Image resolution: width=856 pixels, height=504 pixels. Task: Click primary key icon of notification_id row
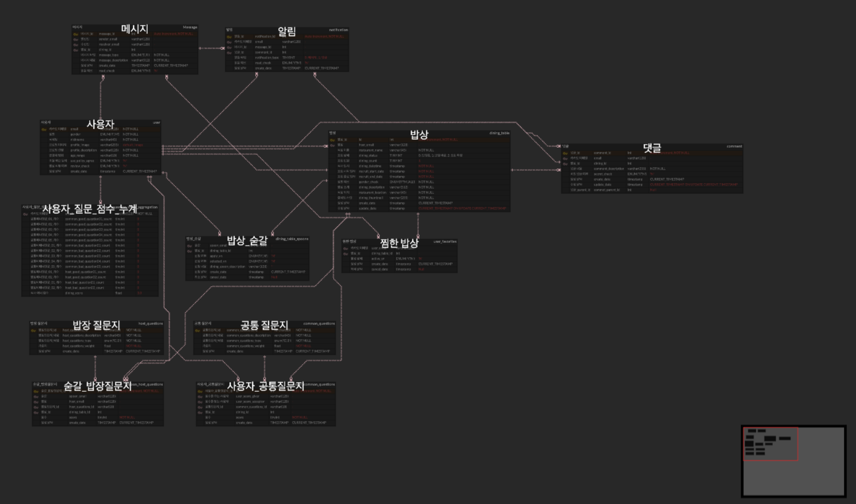pyautogui.click(x=229, y=37)
